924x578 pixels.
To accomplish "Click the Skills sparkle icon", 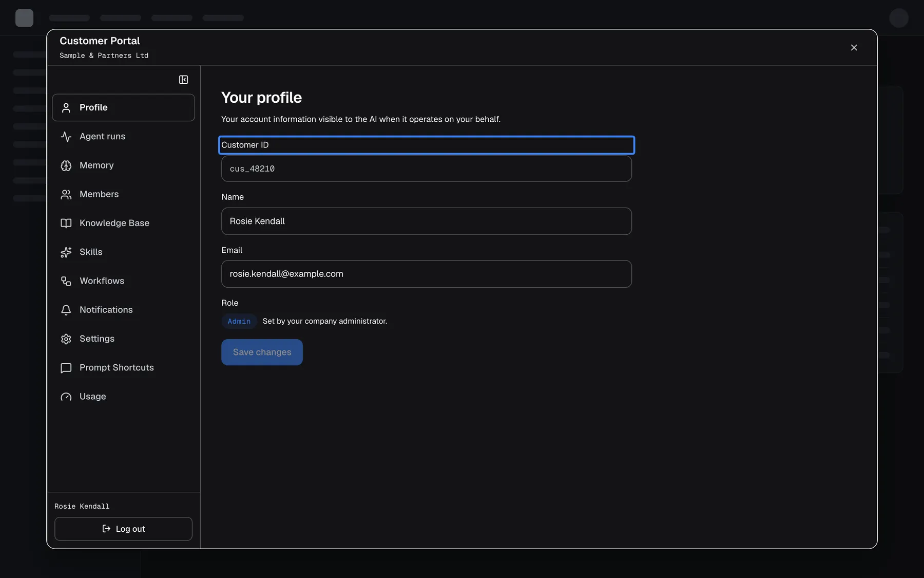I will coord(66,252).
